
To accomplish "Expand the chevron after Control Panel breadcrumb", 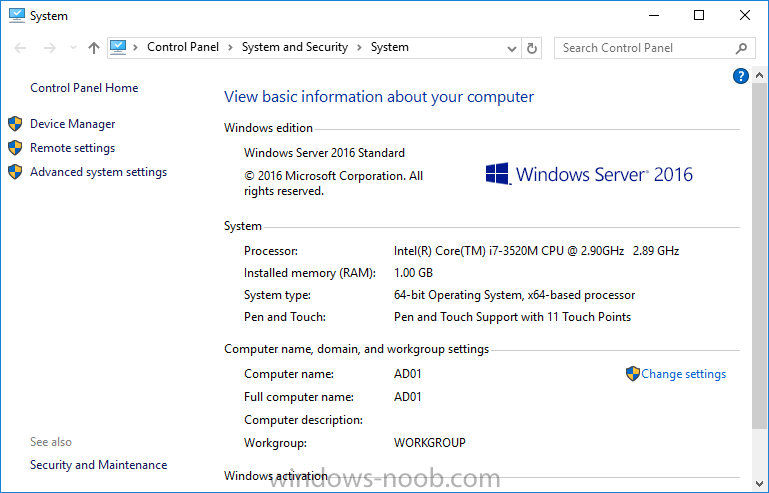I will (x=230, y=48).
